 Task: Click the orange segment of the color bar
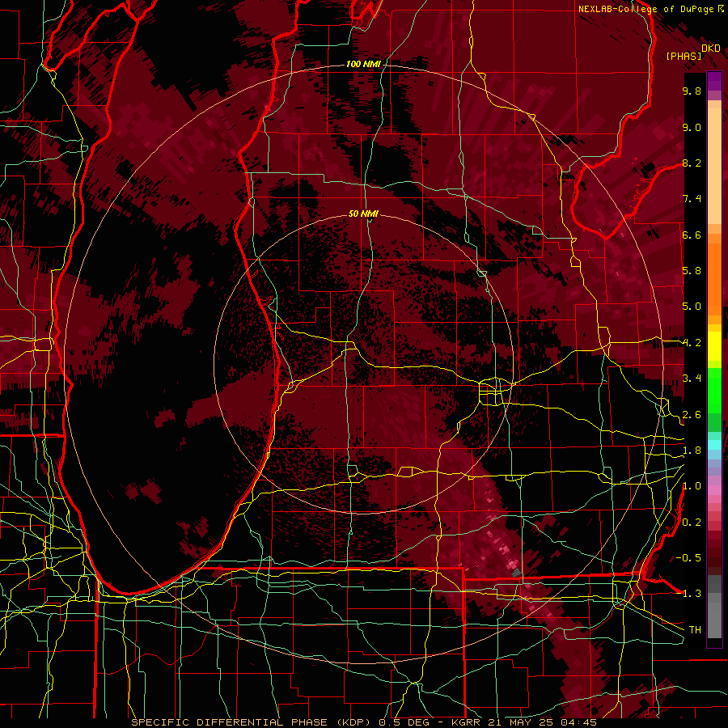click(714, 279)
